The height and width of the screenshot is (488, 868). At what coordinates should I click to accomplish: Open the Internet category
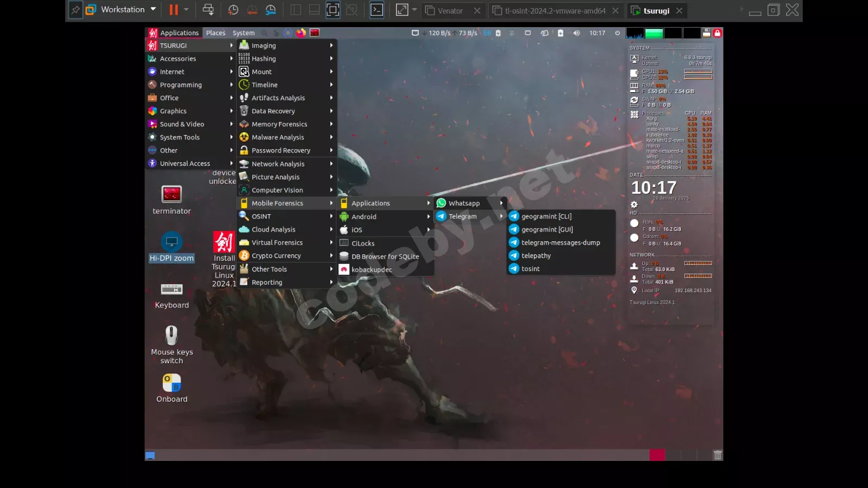190,72
